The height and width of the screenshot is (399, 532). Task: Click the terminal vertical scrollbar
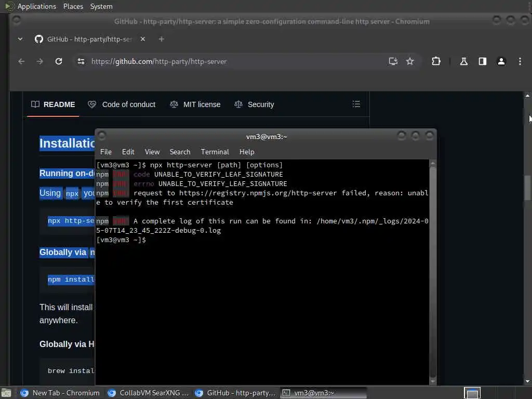[x=433, y=271]
